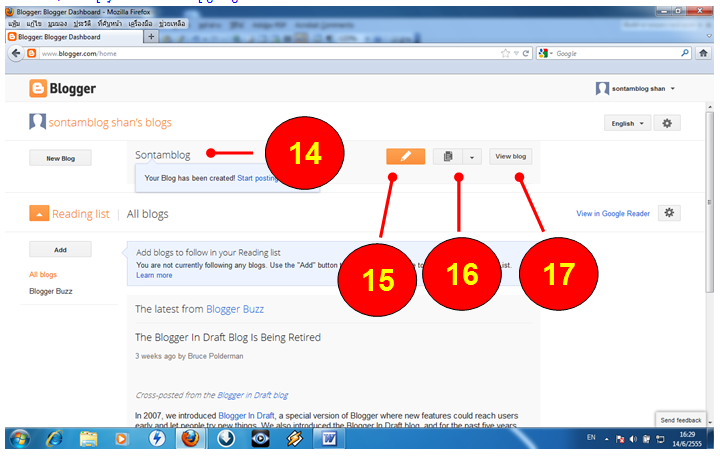The image size is (720, 456).
Task: Click the Firefox taskbar icon
Action: 190,439
